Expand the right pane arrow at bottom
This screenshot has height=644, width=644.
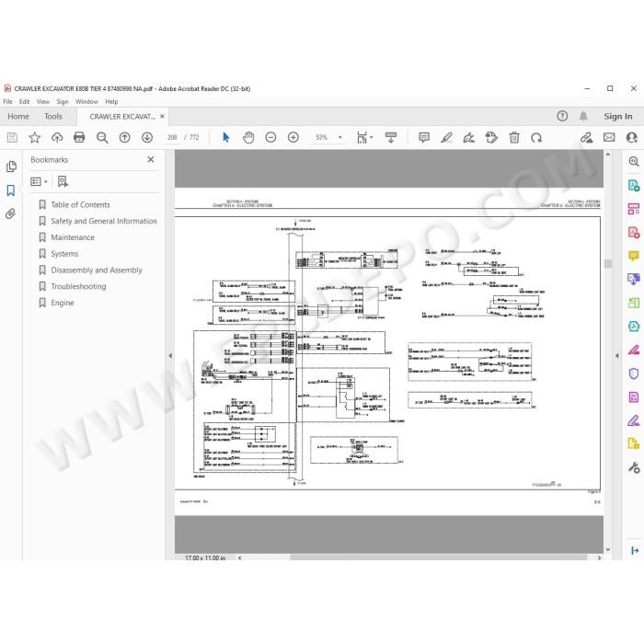635,550
